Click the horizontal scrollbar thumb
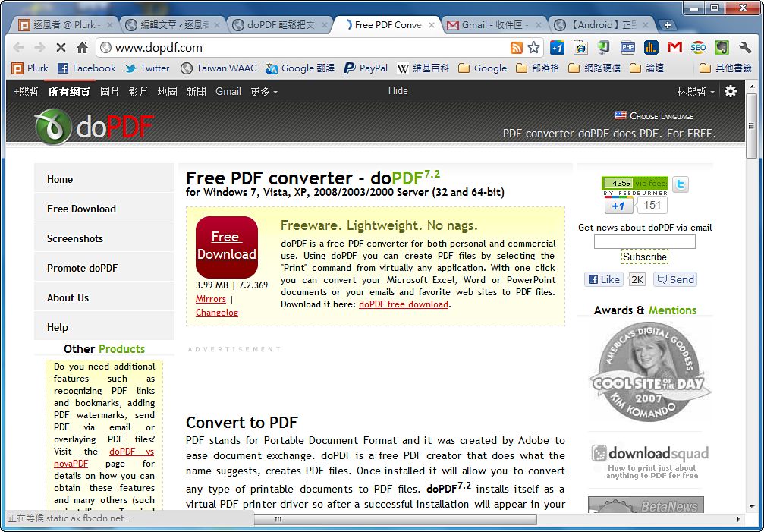764x532 pixels. 395,519
